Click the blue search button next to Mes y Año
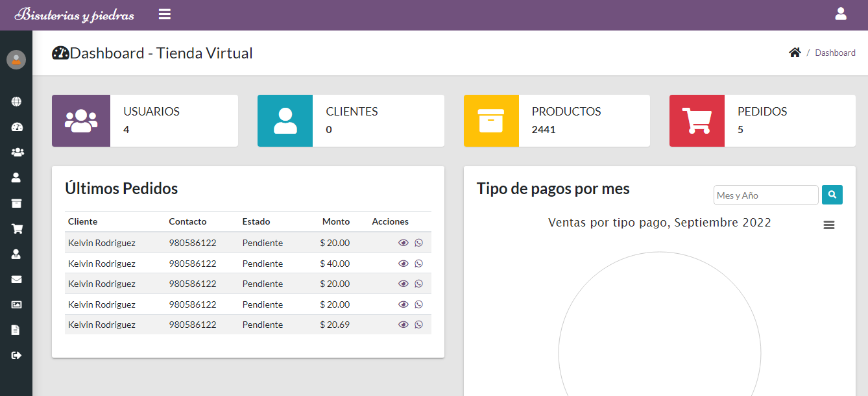 [832, 195]
